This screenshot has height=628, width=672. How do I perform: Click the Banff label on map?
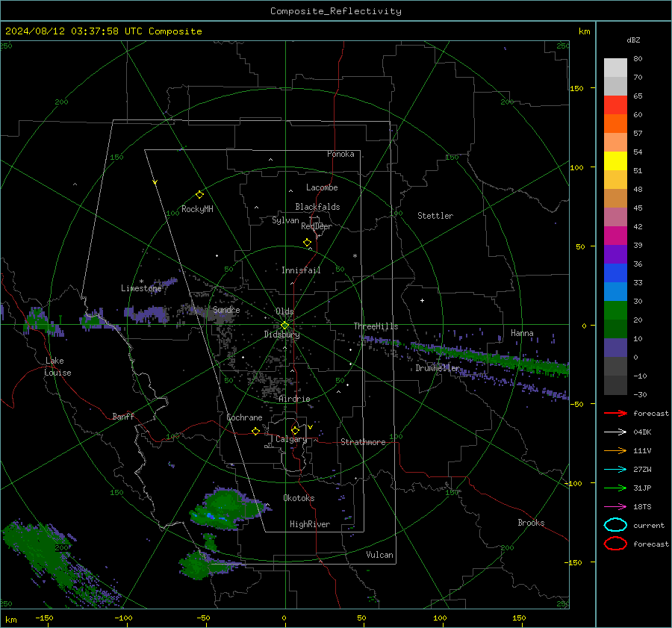point(123,416)
